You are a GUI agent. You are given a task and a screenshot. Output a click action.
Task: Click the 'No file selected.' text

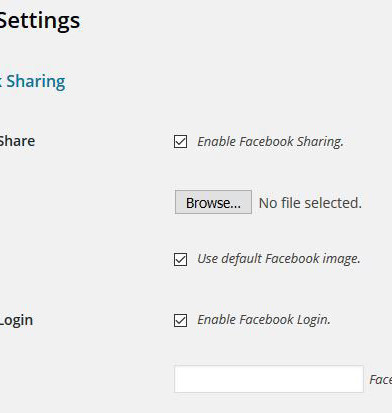(x=310, y=203)
